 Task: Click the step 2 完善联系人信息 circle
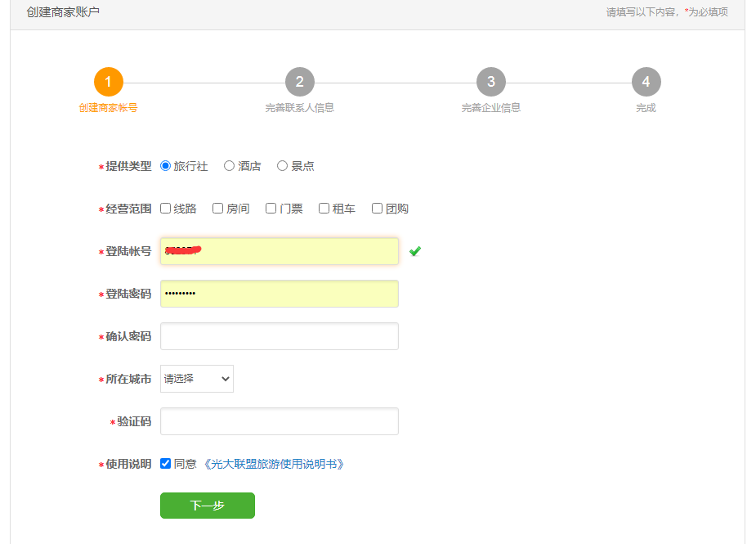pos(299,82)
